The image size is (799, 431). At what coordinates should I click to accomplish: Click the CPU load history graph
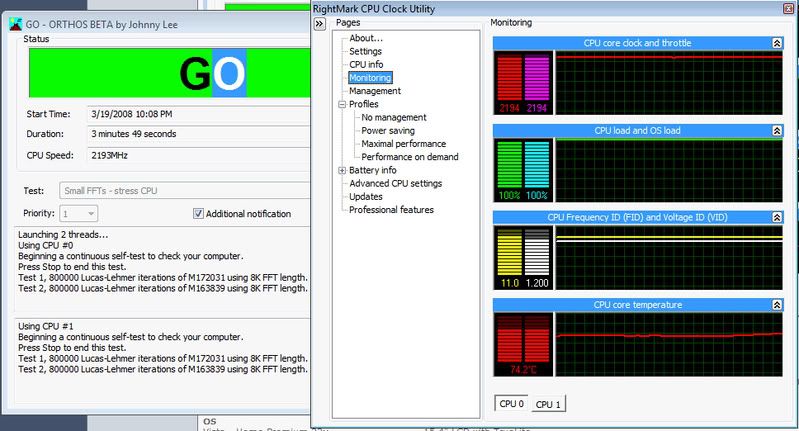tap(669, 170)
